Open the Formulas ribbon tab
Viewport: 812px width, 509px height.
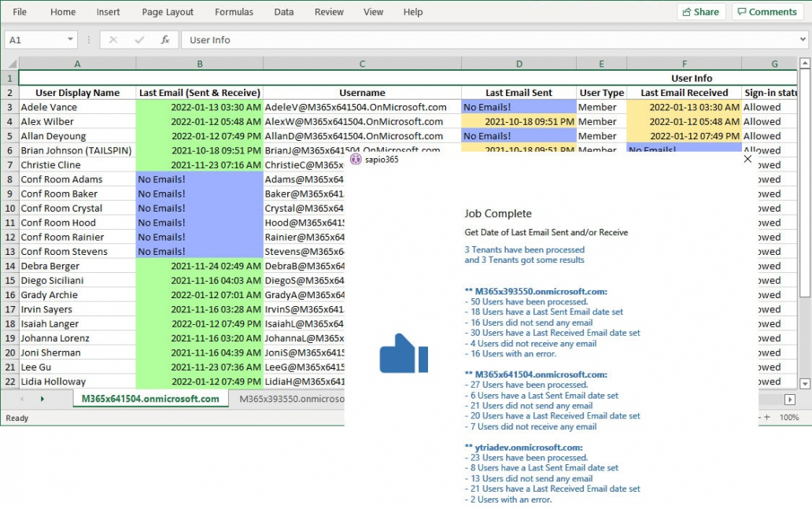click(x=234, y=12)
